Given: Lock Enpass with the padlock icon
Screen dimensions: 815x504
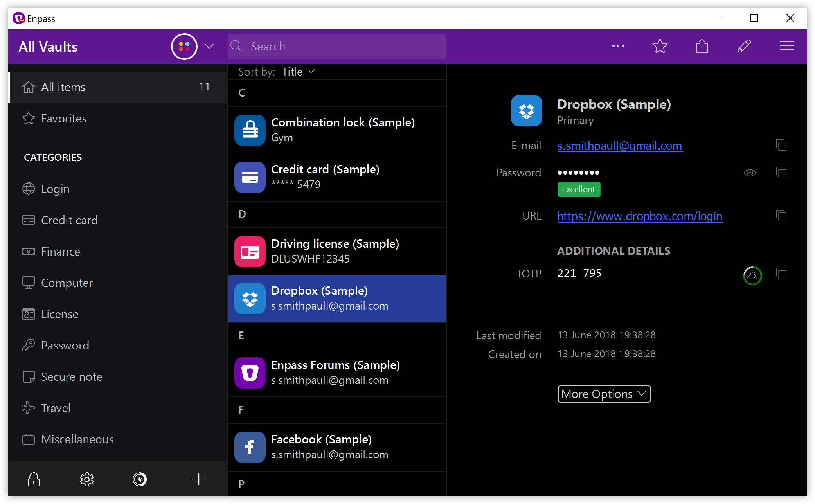Looking at the screenshot, I should tap(34, 479).
